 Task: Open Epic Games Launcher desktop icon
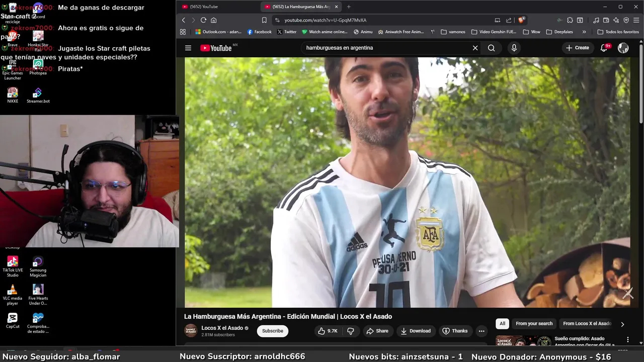click(13, 70)
